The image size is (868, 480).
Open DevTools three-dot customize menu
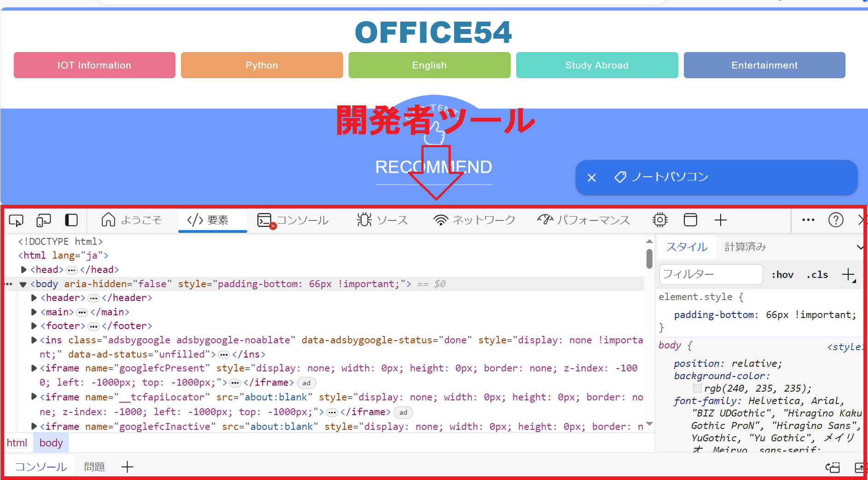click(x=808, y=220)
